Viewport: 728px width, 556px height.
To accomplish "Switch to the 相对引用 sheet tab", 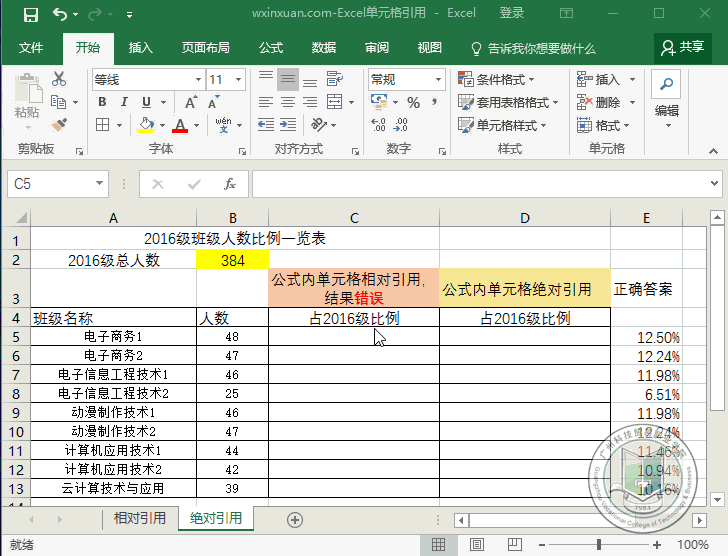I will [139, 519].
